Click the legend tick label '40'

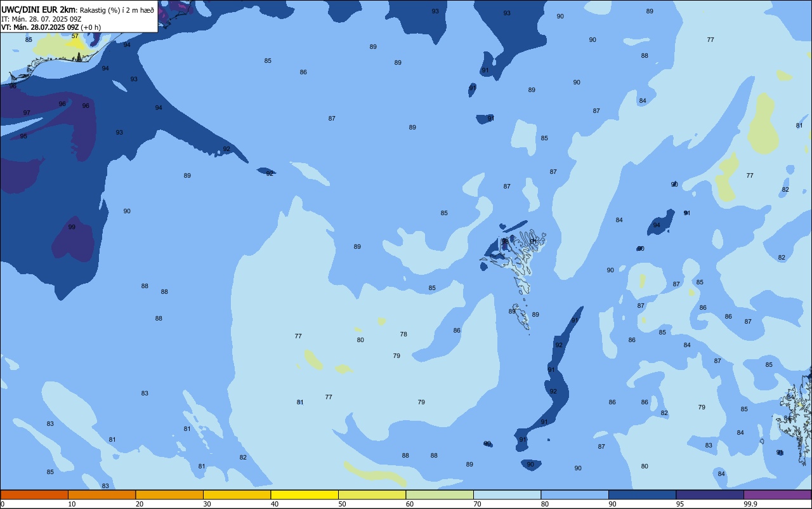(275, 504)
